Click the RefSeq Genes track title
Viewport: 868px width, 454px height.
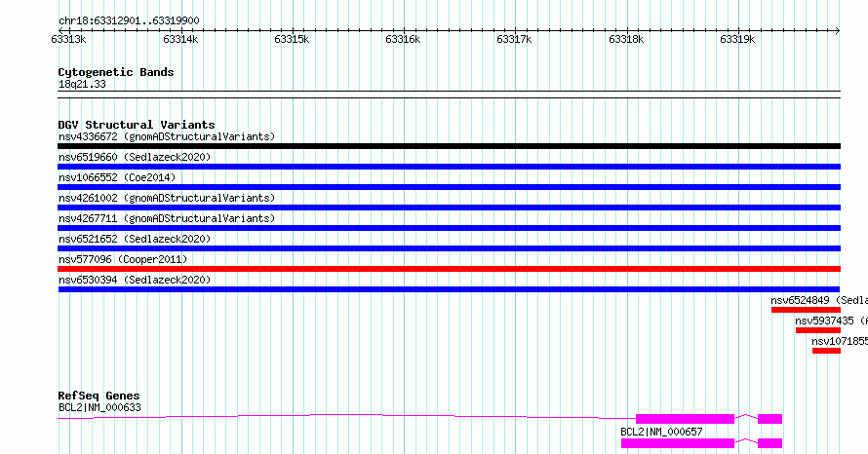(x=99, y=396)
